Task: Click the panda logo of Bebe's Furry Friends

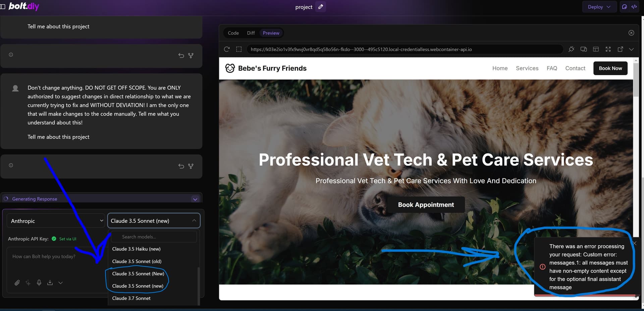Action: (230, 68)
